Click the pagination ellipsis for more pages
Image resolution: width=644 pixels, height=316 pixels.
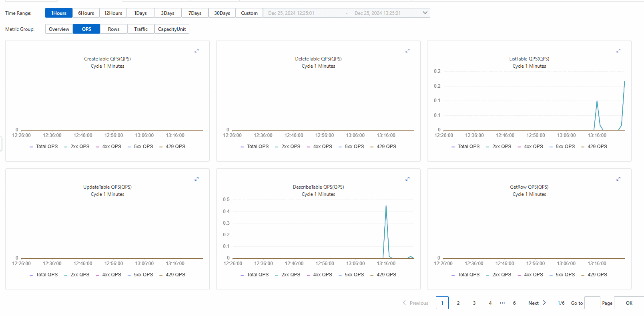coord(502,303)
